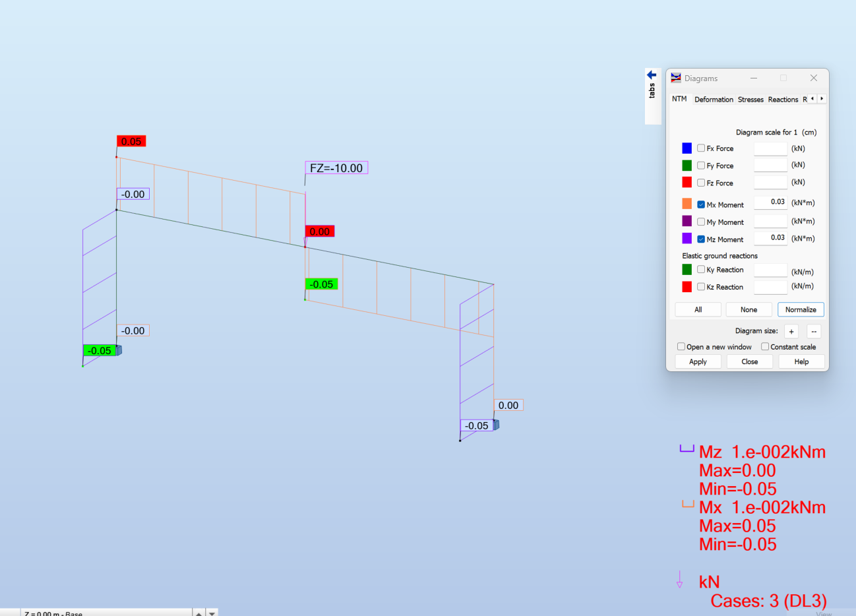This screenshot has height=616, width=856.
Task: Enable the Fx Force checkbox
Action: [x=701, y=148]
